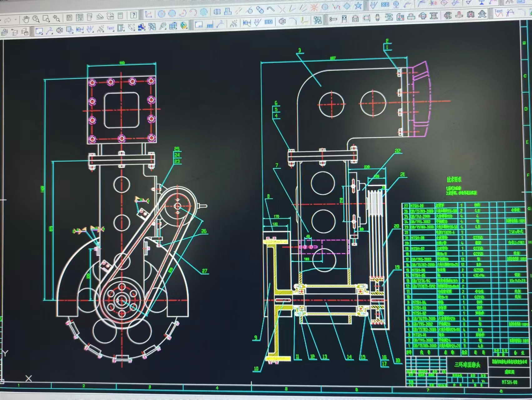
Task: Open the layer stack icon
Action: [5, 32]
